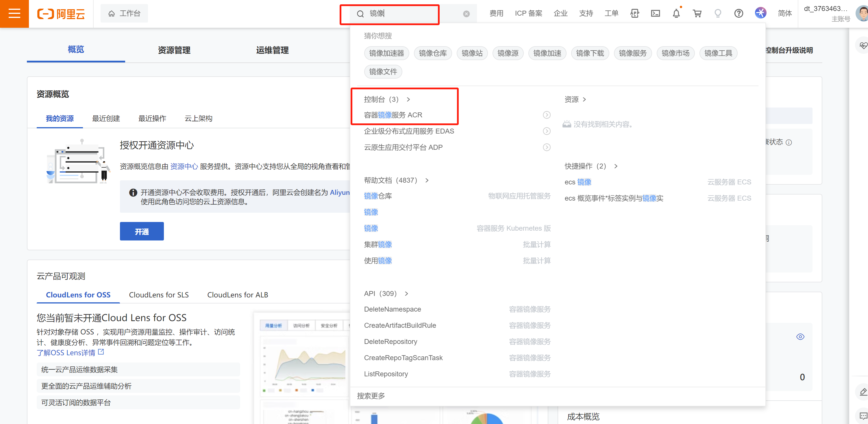Choose the 镜像加速器 suggestion chip
Screen dimensions: 868x424
(386, 53)
